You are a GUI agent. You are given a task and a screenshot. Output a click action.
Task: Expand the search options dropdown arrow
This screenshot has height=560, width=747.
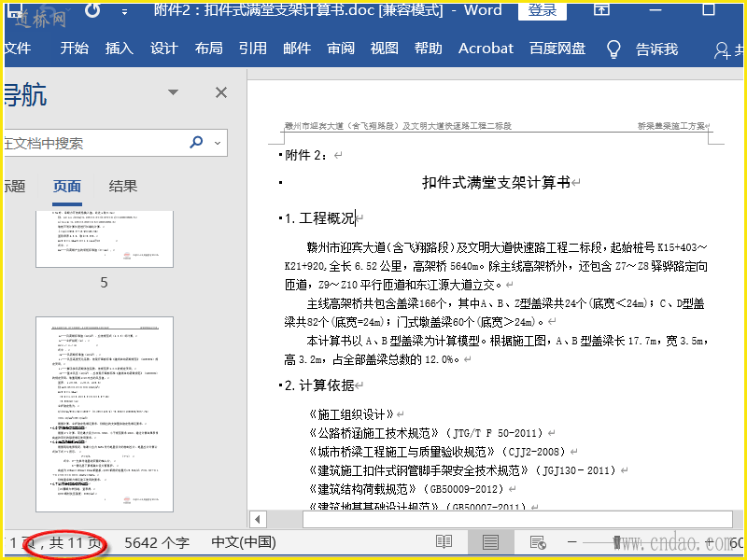[218, 143]
